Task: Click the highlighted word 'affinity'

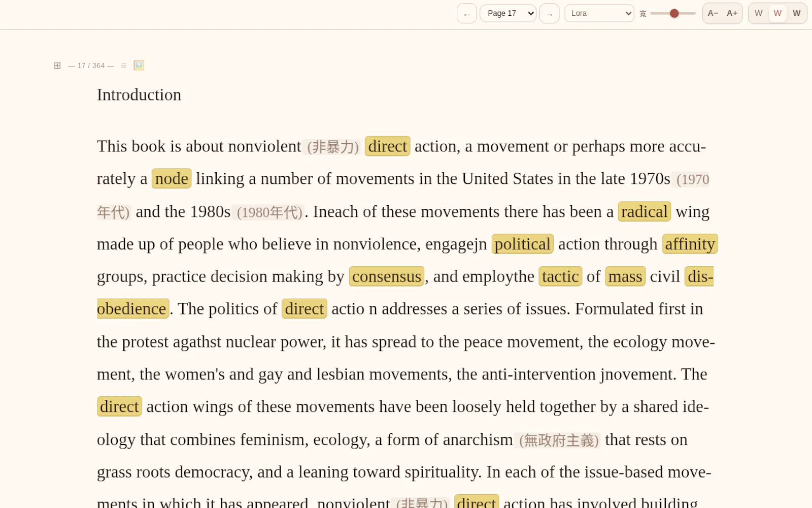Action: 690,244
